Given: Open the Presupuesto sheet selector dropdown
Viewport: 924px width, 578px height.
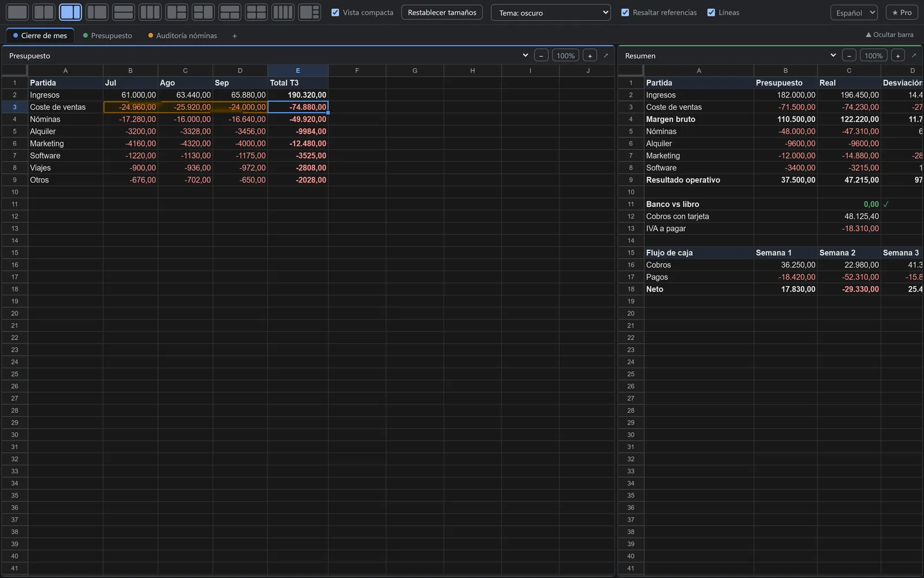Looking at the screenshot, I should coord(267,55).
